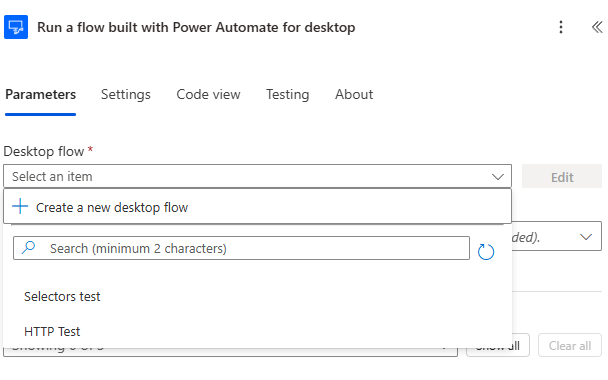Refresh the desktop flow list
The image size is (608, 380).
tap(486, 252)
